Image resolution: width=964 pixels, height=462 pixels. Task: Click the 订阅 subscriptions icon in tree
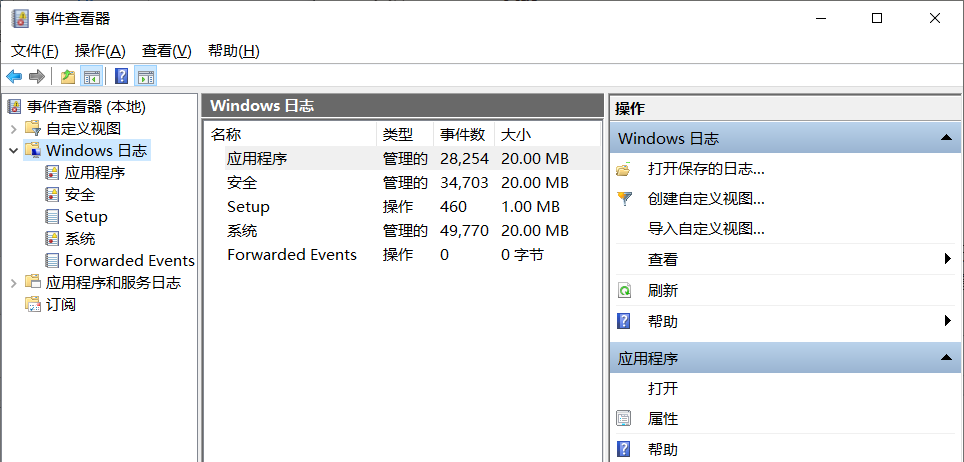click(x=33, y=304)
